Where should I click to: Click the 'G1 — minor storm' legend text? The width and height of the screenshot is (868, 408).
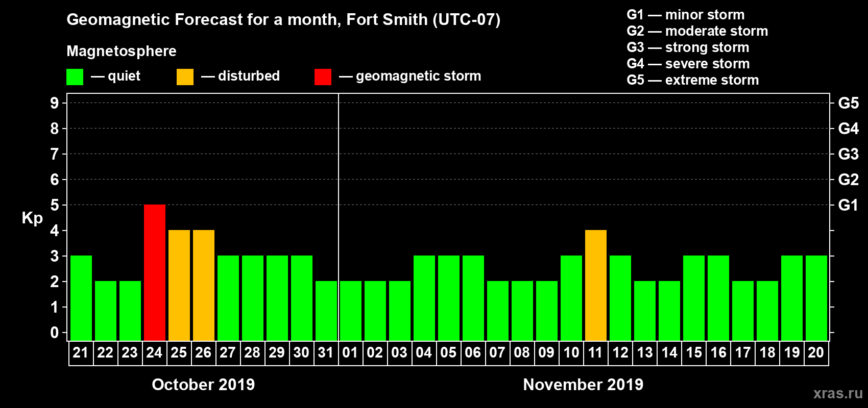(686, 15)
